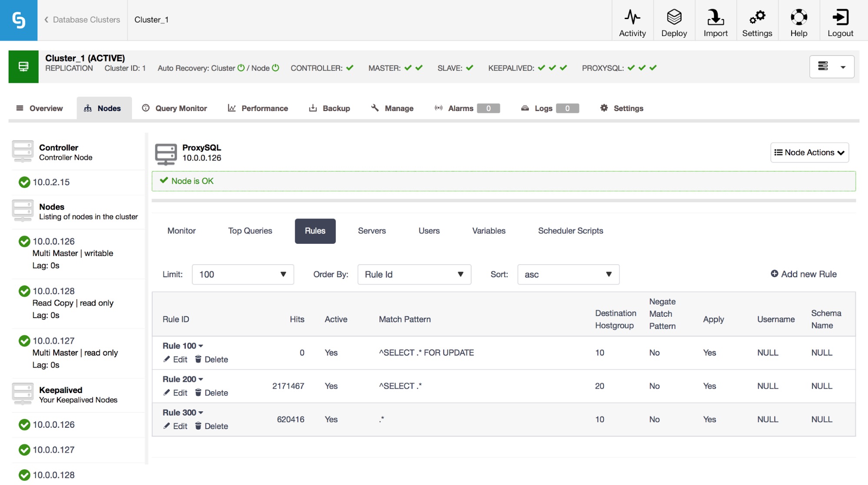
Task: Click Add new Rule
Action: (x=803, y=274)
